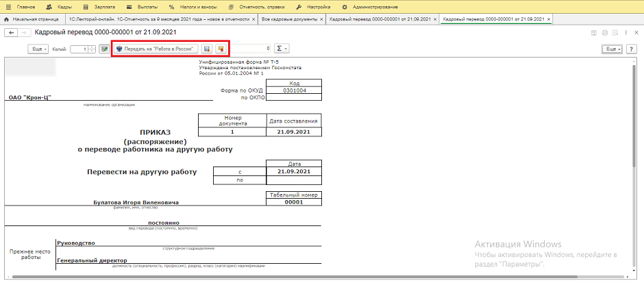Open the help question mark button
The height and width of the screenshot is (283, 644).
pos(632,49)
